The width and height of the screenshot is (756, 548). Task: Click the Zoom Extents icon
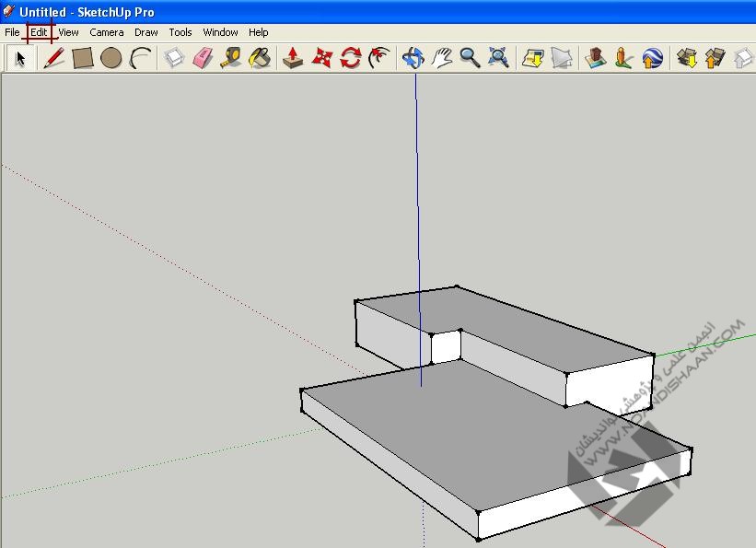coord(499,58)
